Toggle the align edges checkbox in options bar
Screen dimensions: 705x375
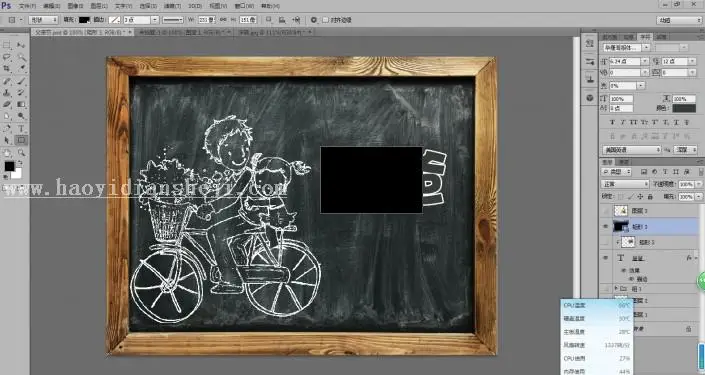coord(326,20)
